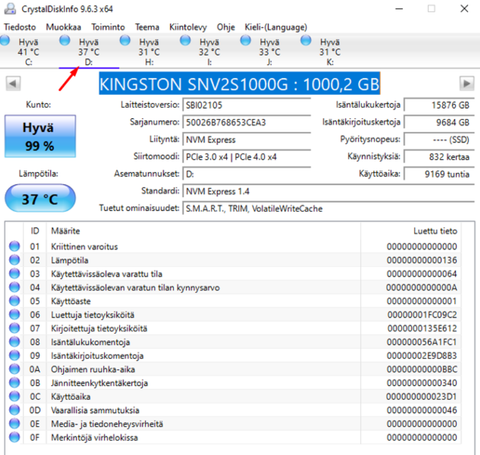Click status orb for 06 Luettuja tietoyksiköitä
Image resolution: width=480 pixels, height=455 pixels.
click(x=14, y=315)
